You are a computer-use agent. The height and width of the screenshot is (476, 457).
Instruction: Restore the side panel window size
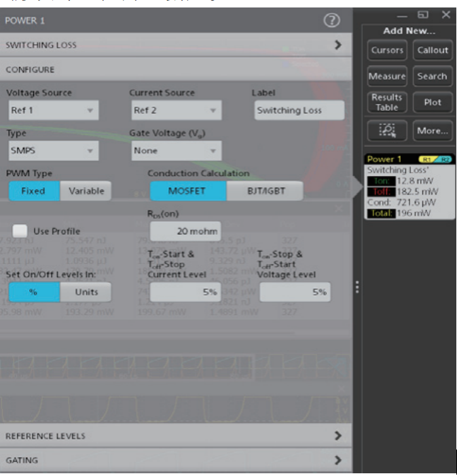424,14
